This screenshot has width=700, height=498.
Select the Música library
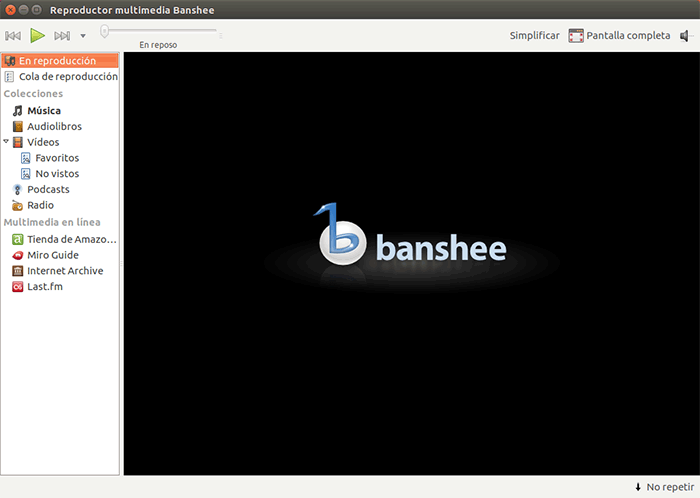(x=44, y=111)
